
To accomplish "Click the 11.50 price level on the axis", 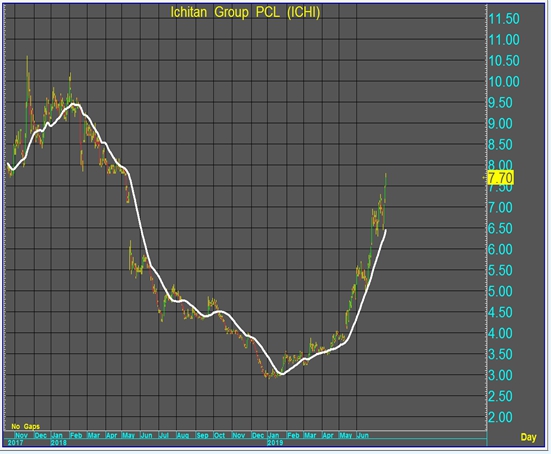I will [x=504, y=19].
